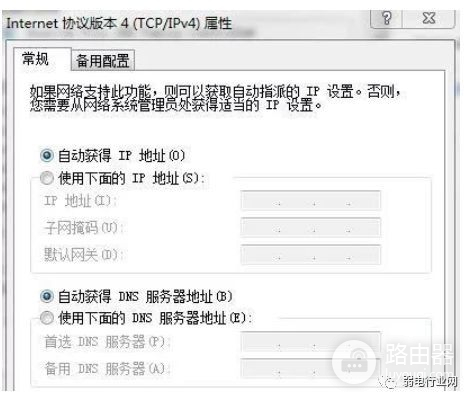
Task: Click the 路由器 watermark logo icon
Action: (355, 362)
